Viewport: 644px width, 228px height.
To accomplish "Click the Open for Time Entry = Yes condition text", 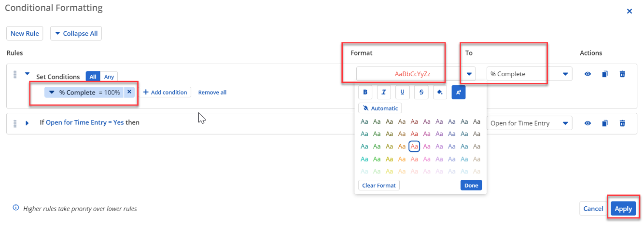I will (85, 122).
